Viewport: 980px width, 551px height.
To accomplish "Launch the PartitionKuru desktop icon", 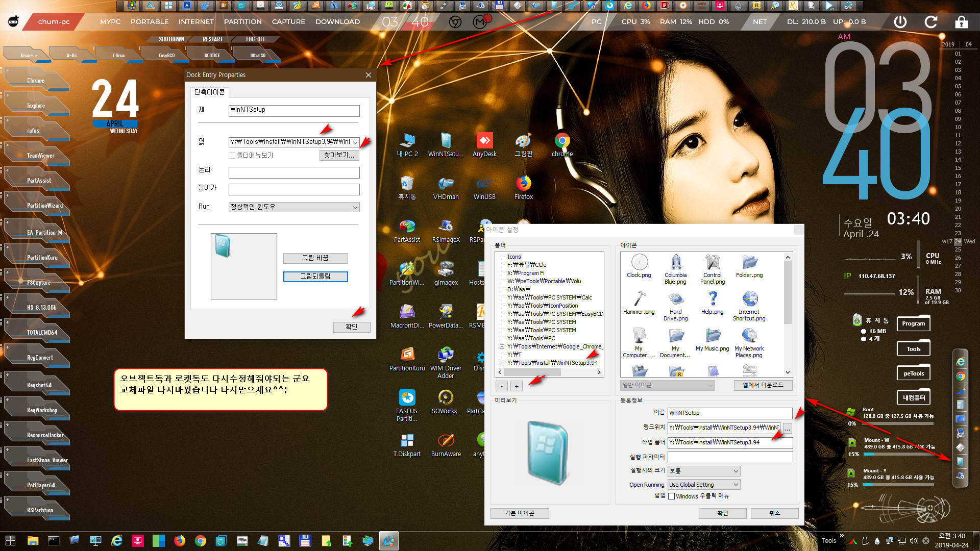I will point(407,359).
